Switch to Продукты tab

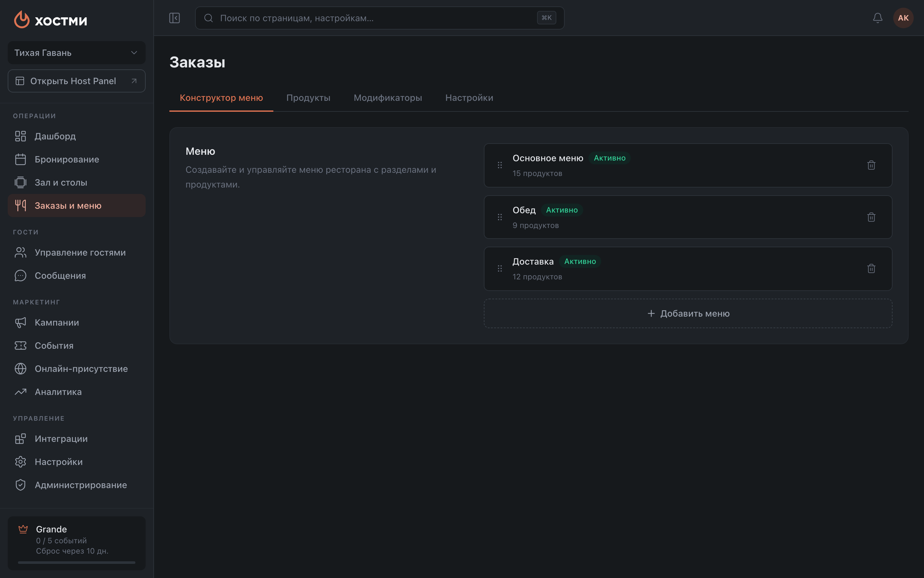click(x=308, y=98)
